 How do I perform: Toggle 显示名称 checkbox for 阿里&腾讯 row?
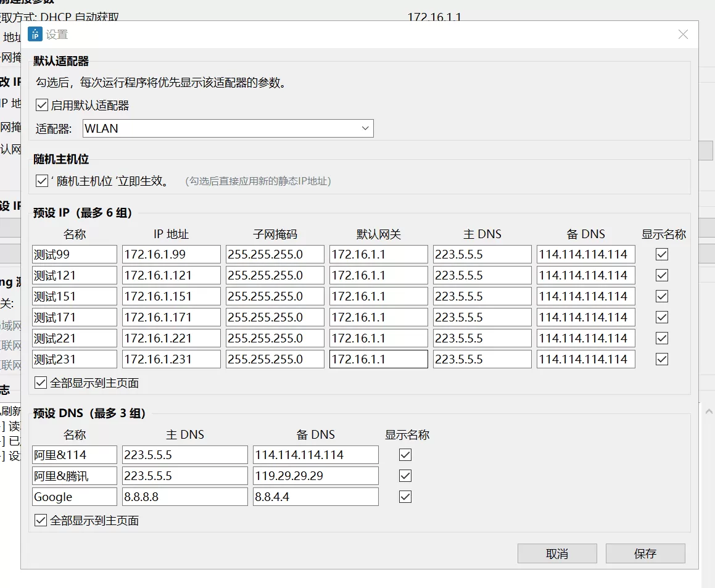405,476
